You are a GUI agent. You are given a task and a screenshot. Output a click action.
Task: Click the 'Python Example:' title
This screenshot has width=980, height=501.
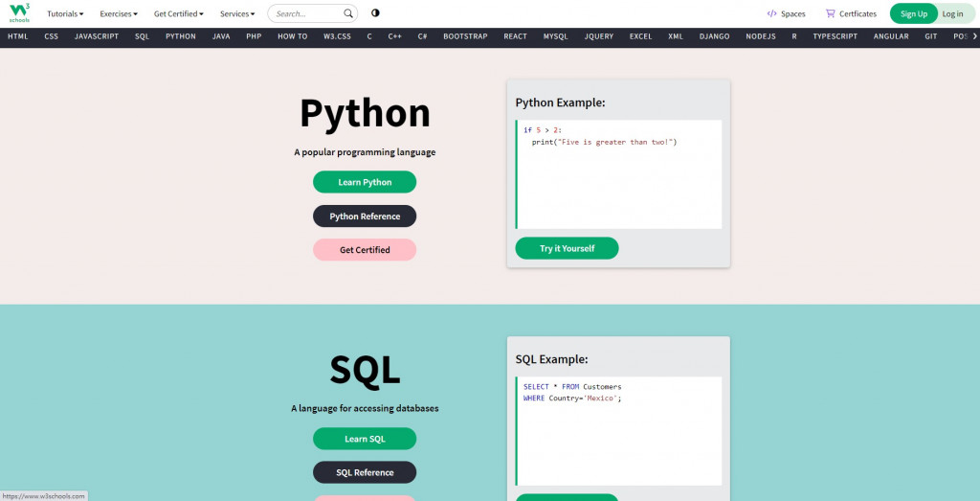click(x=560, y=102)
